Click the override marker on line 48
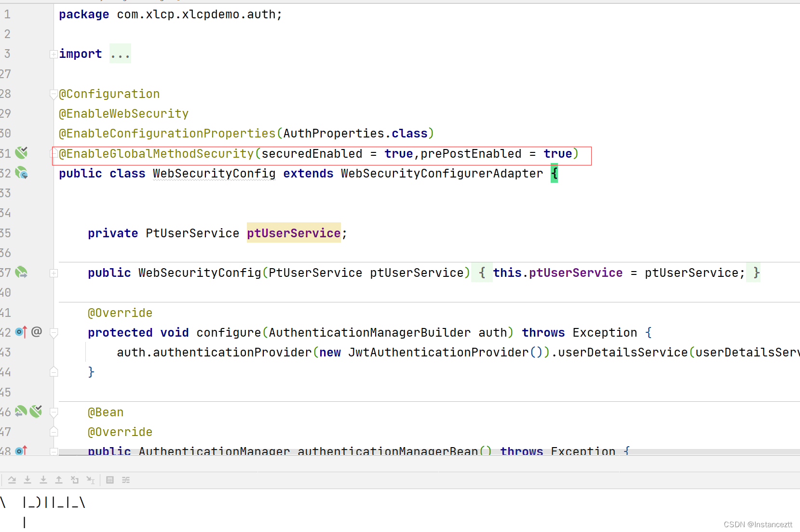The height and width of the screenshot is (532, 800). click(x=21, y=451)
